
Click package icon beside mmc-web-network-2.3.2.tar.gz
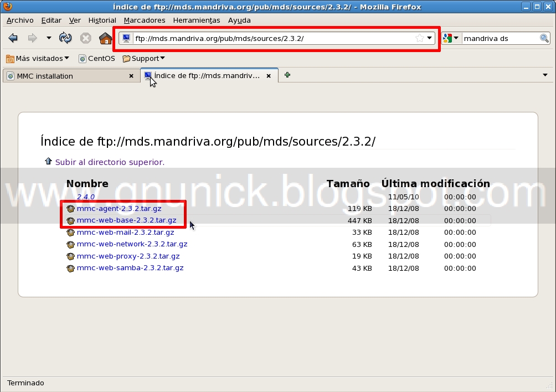[x=70, y=245]
